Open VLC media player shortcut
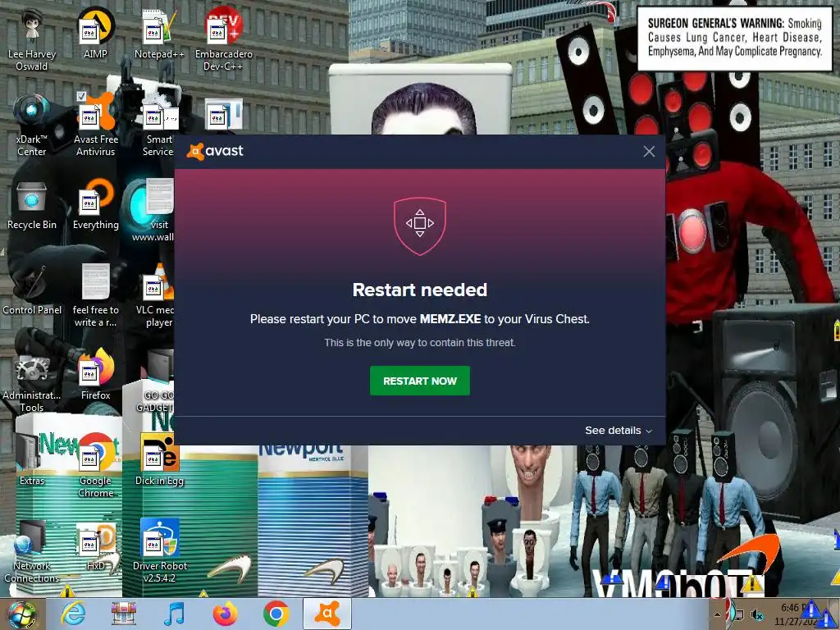The image size is (840, 630). (x=155, y=294)
